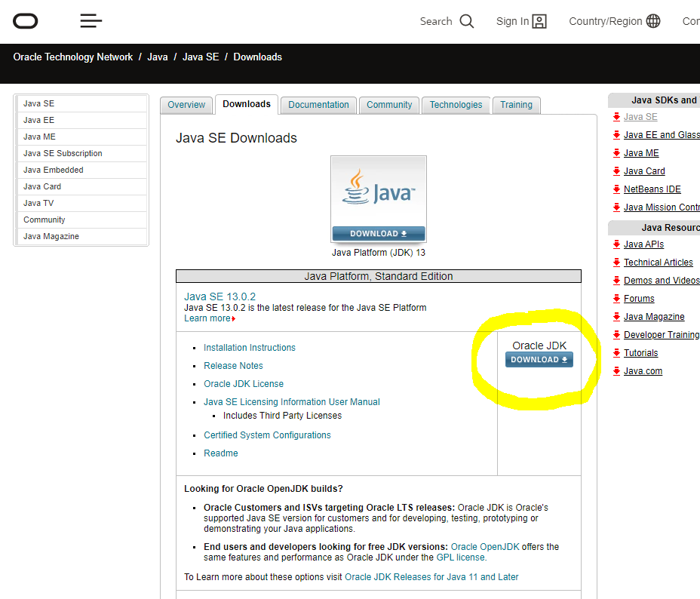
Task: Click the Java SE 13.0.2 heading link
Action: [220, 296]
